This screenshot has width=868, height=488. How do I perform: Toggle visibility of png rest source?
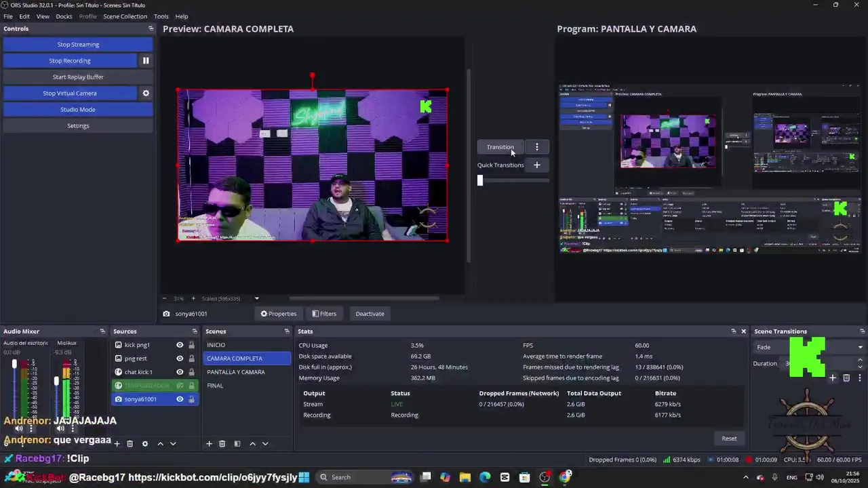coord(180,358)
